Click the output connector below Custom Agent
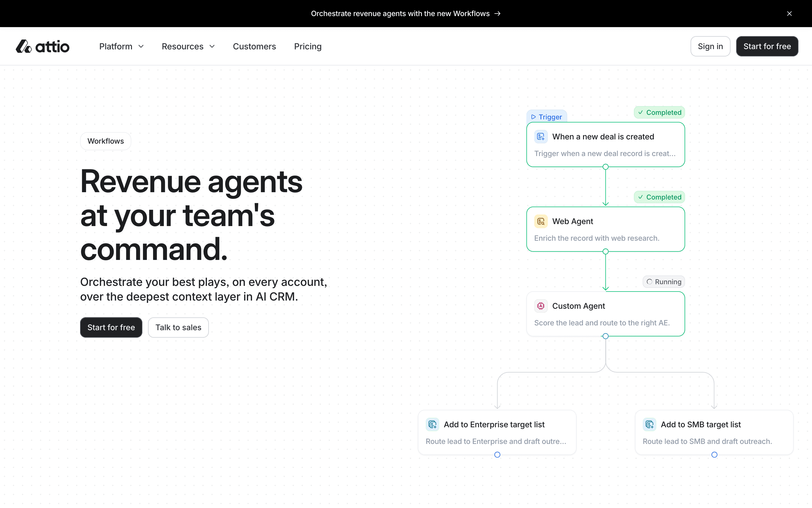The image size is (812, 508). click(606, 336)
